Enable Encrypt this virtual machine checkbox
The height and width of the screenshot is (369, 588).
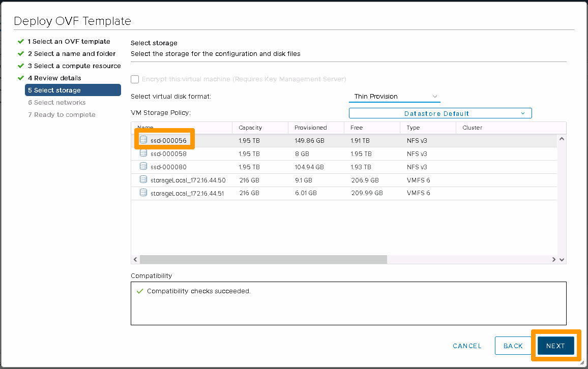135,79
